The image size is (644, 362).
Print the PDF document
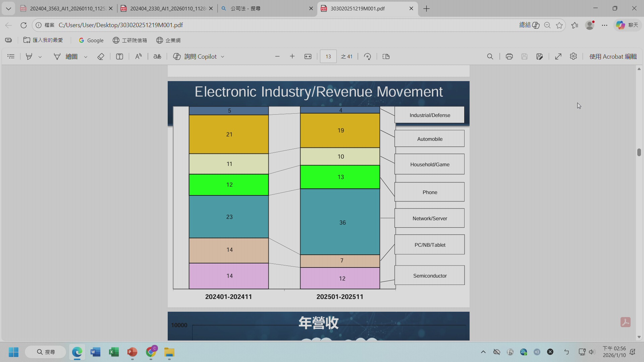coord(509,57)
